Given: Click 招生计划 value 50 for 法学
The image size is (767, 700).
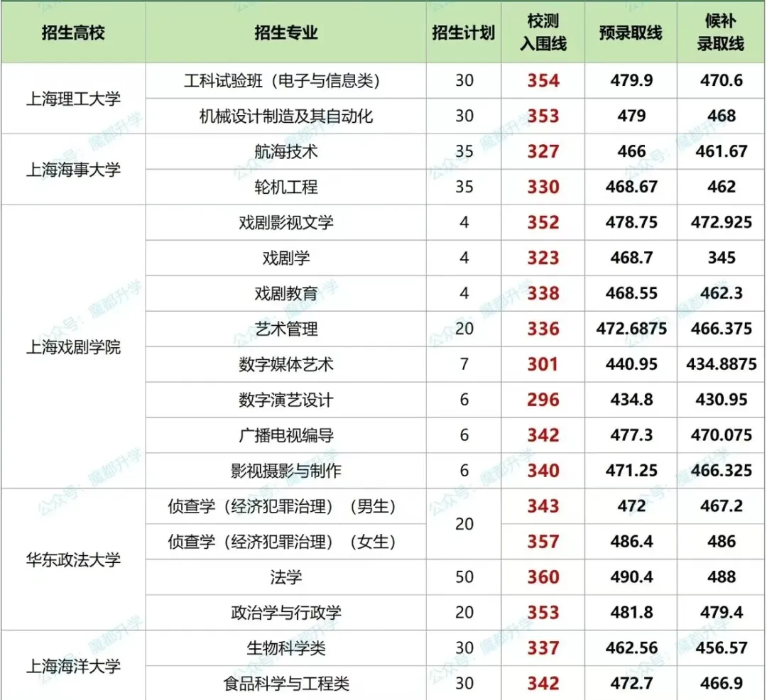Looking at the screenshot, I should (464, 577).
